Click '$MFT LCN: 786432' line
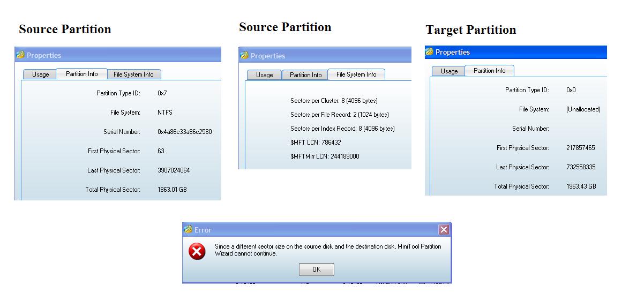This screenshot has width=644, height=307. point(316,143)
